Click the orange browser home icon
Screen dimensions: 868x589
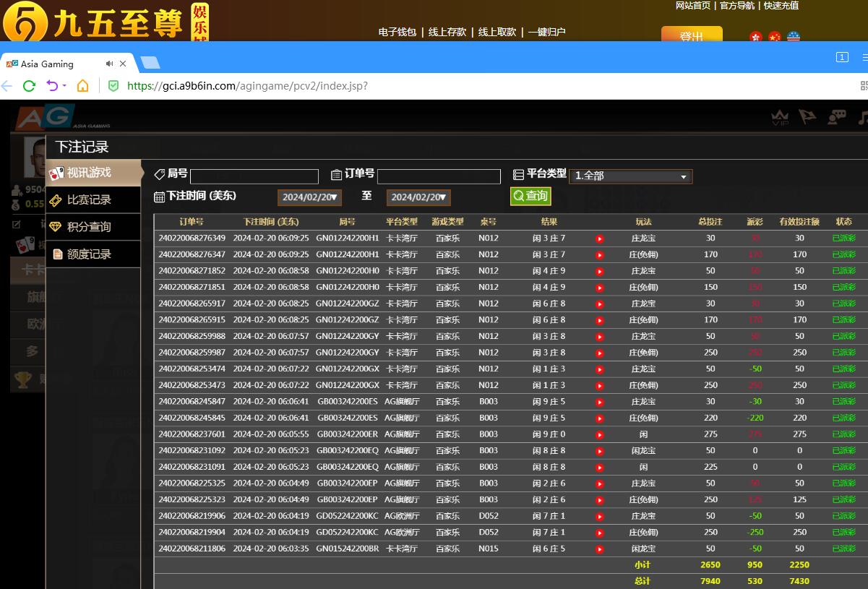pyautogui.click(x=82, y=86)
